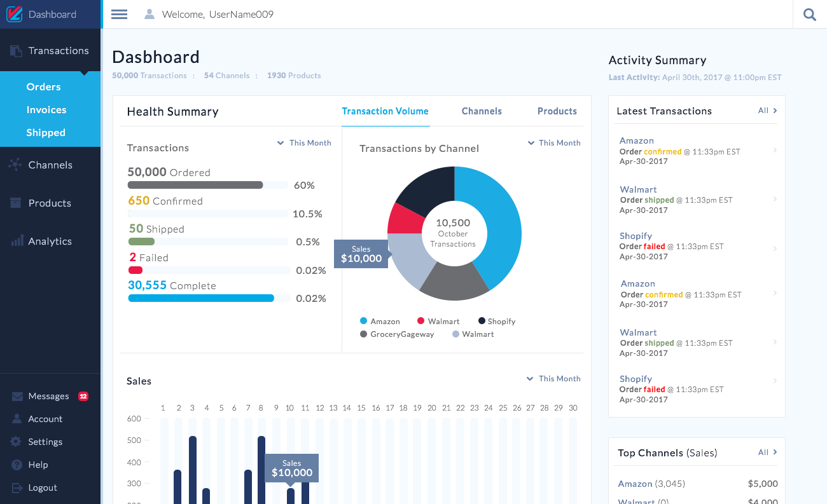The height and width of the screenshot is (504, 827).
Task: Click the user avatar icon beside Welcome
Action: point(149,14)
